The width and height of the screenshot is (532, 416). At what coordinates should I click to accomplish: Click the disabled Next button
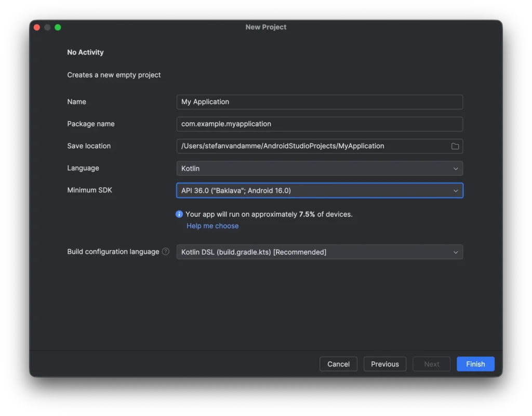tap(431, 363)
